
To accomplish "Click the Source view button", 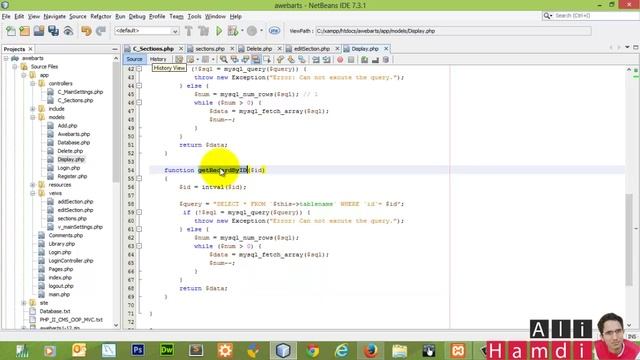I will pos(134,60).
